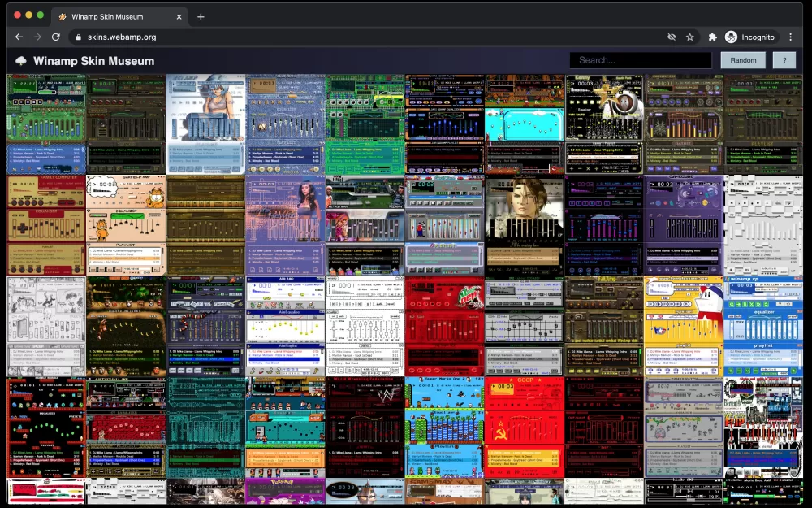This screenshot has width=812, height=508.
Task: Open the Family Computer skin
Action: tap(46, 225)
